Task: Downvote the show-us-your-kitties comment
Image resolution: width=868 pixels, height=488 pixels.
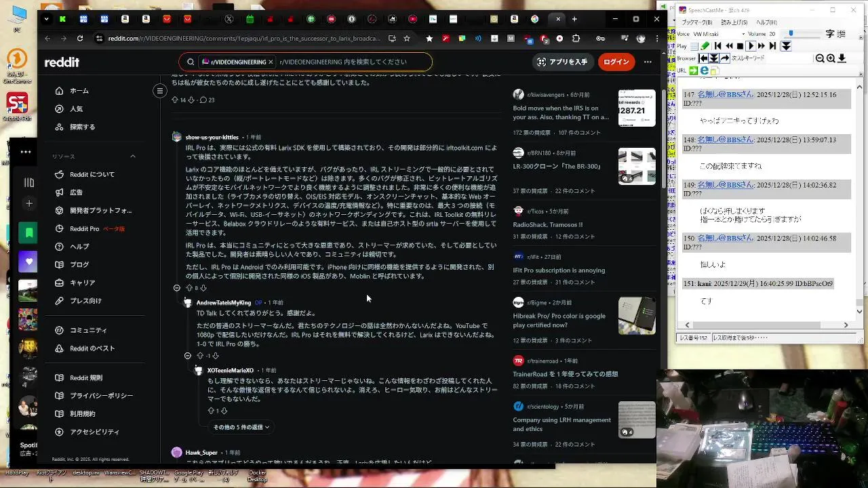Action: 203,288
